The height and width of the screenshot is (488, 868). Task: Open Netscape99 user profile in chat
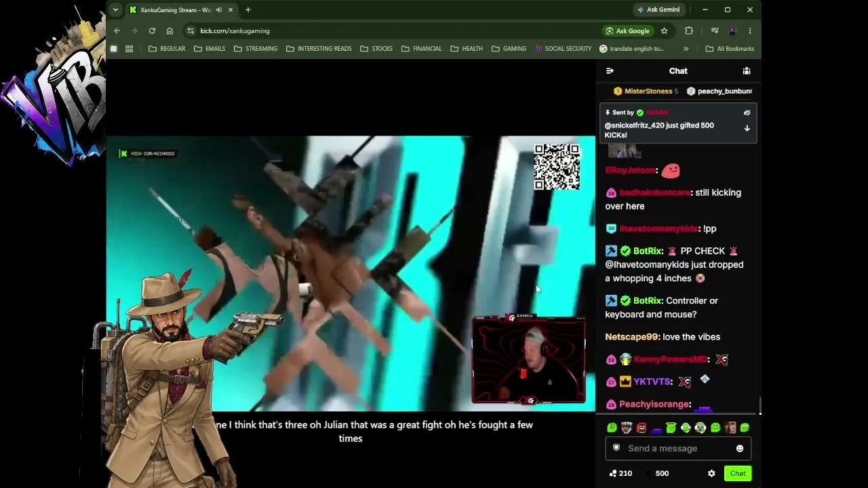point(631,337)
